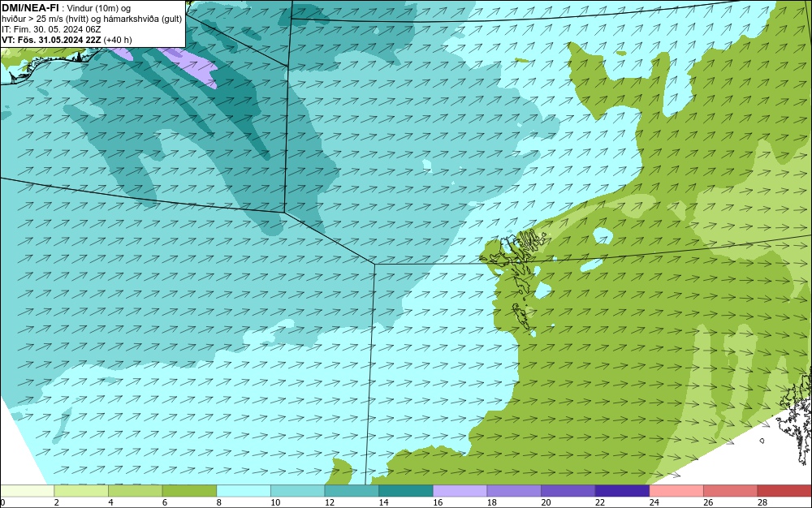The height and width of the screenshot is (508, 812).
Task: Click the scale label "0"
Action: [x=2, y=502]
